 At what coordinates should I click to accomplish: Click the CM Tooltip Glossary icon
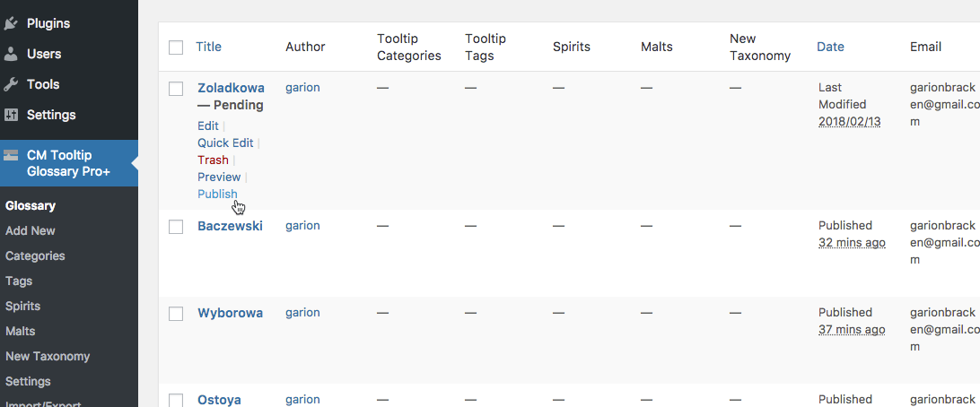pyautogui.click(x=11, y=155)
